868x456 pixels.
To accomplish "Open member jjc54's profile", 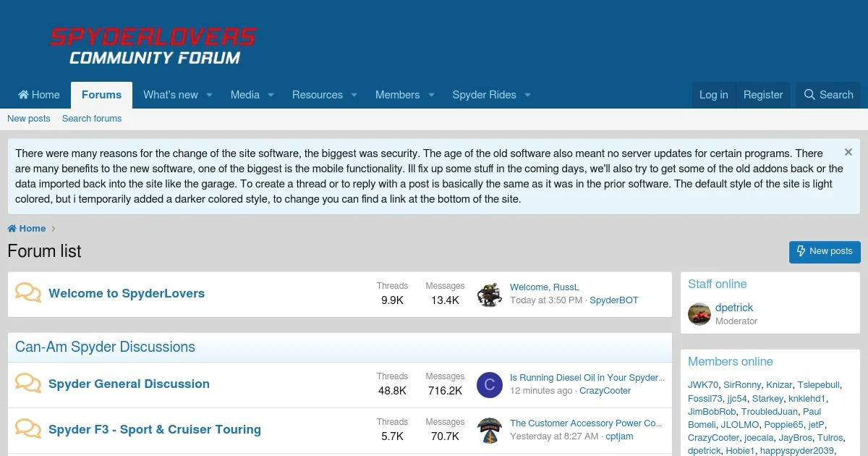I will pos(737,399).
